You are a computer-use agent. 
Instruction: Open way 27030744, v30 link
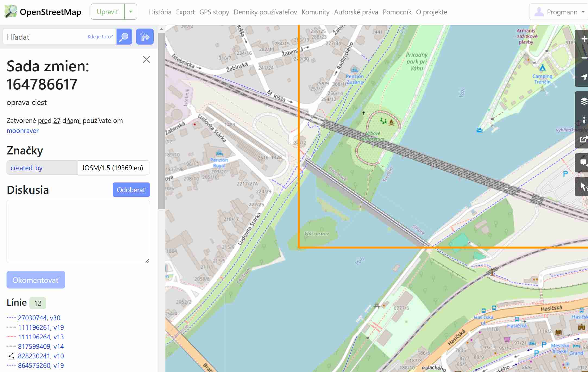point(39,318)
